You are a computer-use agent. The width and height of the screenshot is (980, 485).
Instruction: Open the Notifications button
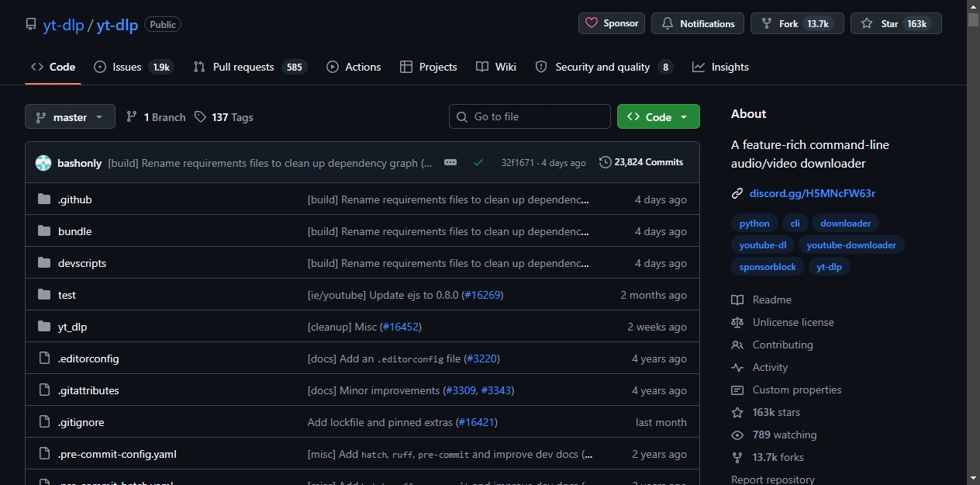click(x=698, y=23)
